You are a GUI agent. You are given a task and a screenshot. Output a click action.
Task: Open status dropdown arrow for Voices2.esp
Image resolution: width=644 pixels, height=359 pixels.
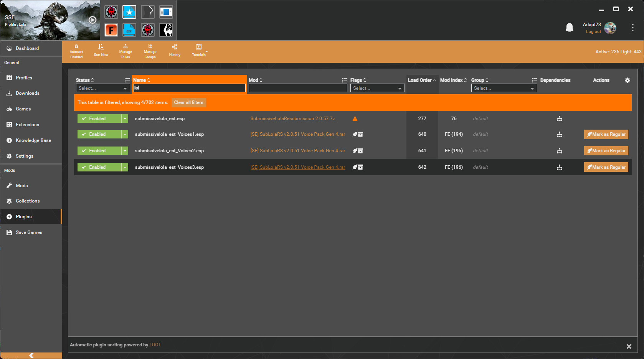click(125, 151)
